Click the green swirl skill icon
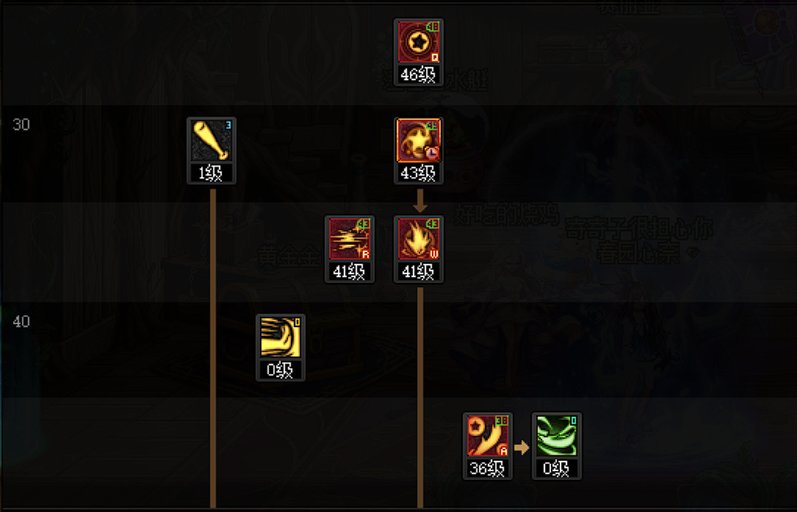 (557, 436)
